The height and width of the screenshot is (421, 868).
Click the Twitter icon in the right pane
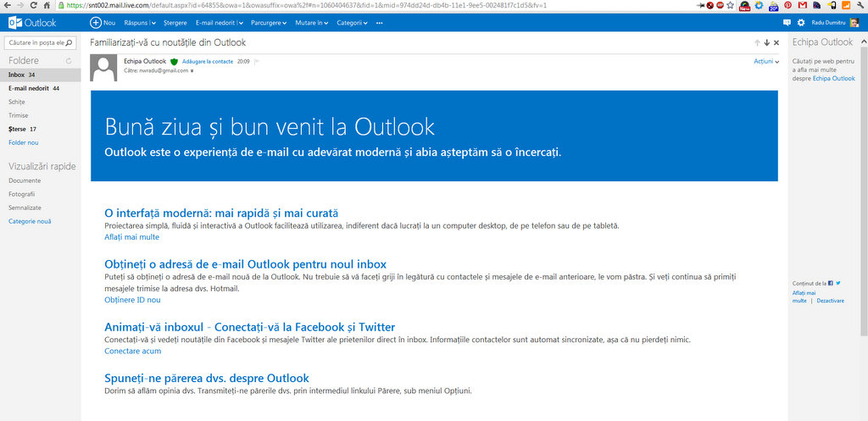point(838,283)
